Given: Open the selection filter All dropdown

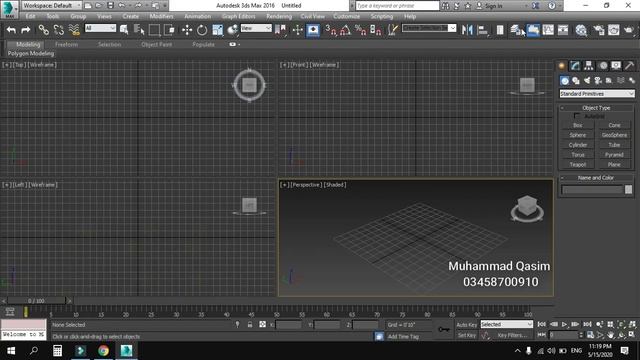Looking at the screenshot, I should tap(100, 28).
